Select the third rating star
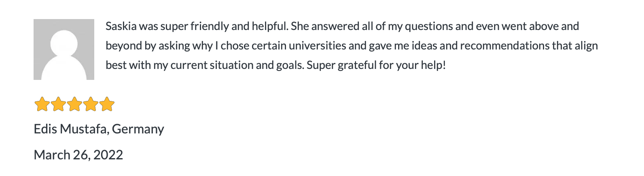The image size is (644, 176). 74,104
